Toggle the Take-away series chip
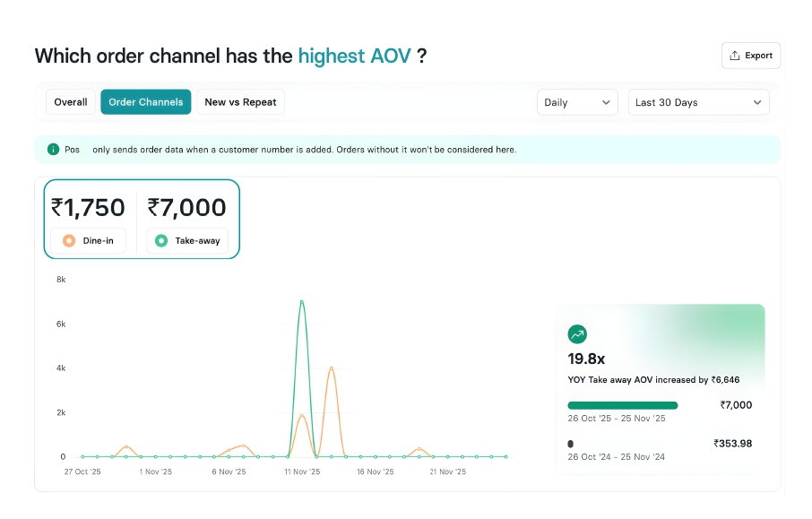Image resolution: width=812 pixels, height=519 pixels. pyautogui.click(x=187, y=240)
